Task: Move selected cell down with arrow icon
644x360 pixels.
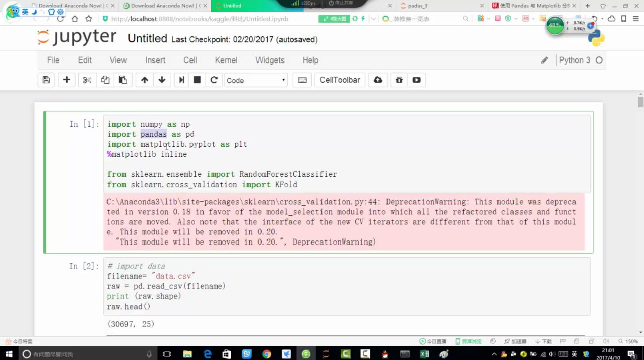Action: [x=162, y=80]
